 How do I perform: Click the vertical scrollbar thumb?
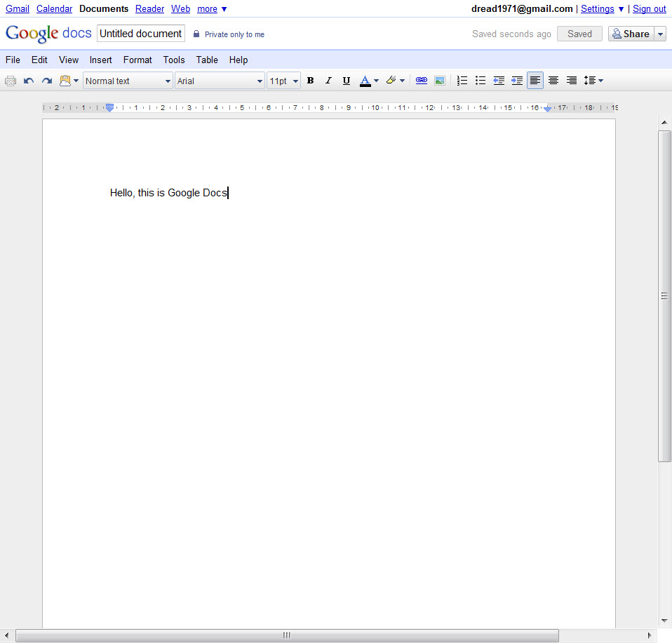pyautogui.click(x=664, y=296)
